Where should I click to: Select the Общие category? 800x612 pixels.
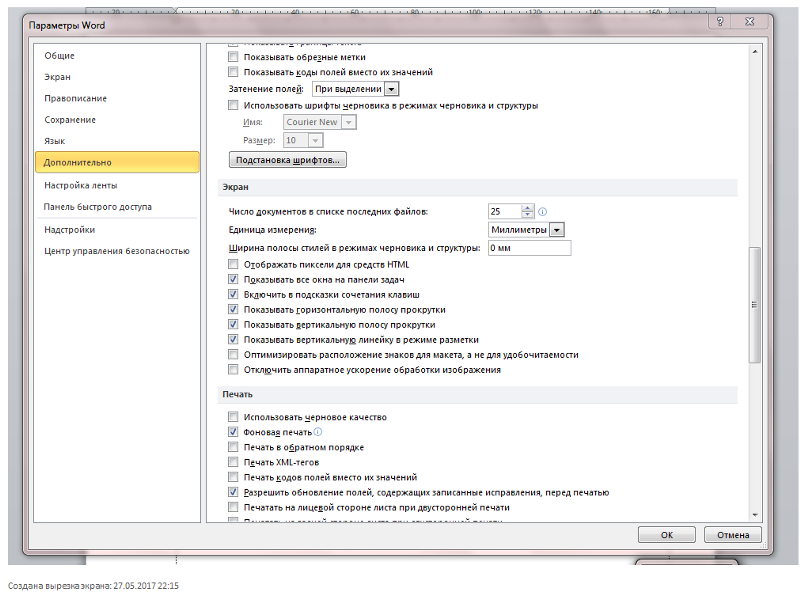(x=117, y=56)
